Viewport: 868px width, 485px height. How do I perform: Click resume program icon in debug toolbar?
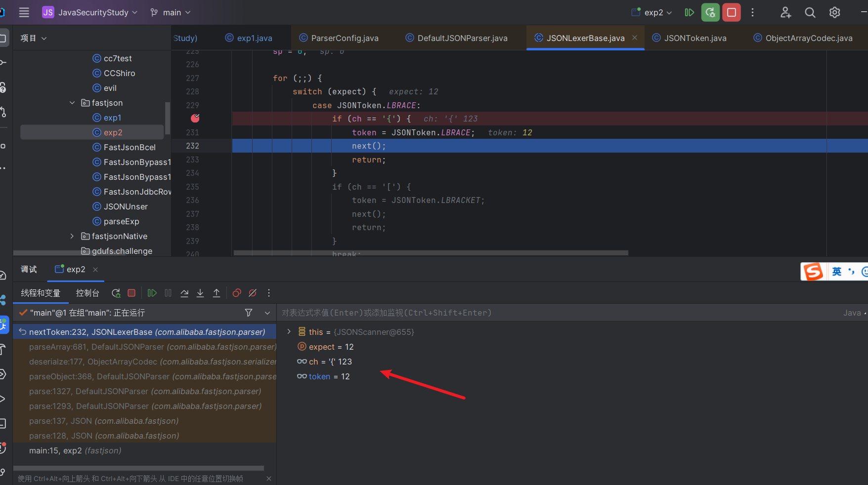pyautogui.click(x=152, y=293)
